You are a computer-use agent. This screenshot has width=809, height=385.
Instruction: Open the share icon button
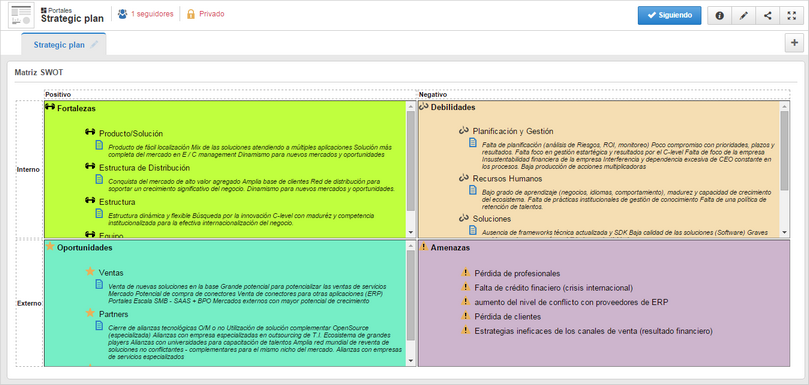pyautogui.click(x=768, y=15)
